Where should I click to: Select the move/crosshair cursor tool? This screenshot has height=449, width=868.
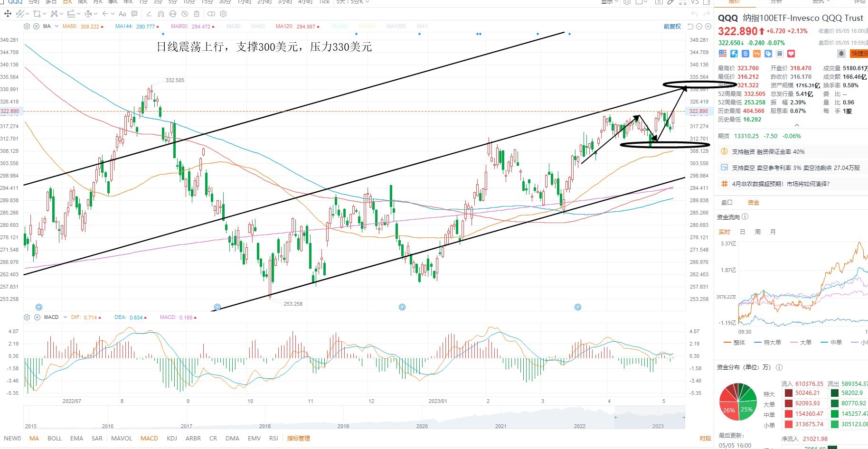pyautogui.click(x=8, y=14)
